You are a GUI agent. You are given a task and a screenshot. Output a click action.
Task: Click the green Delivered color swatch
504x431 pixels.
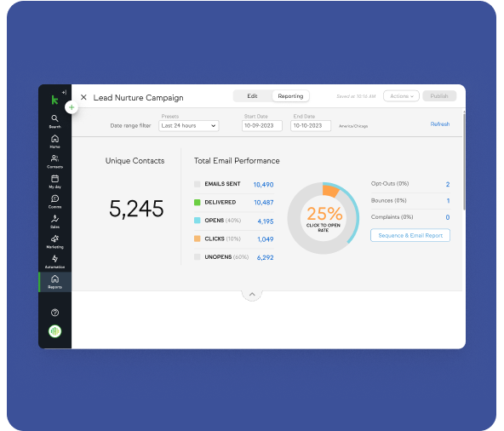(x=197, y=203)
